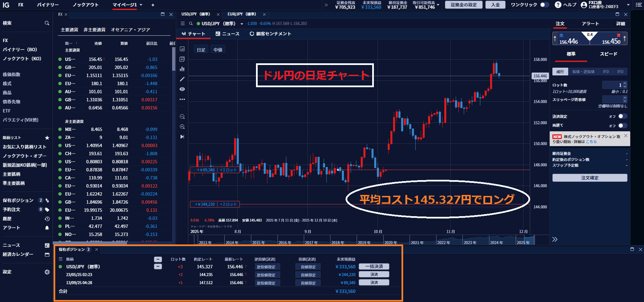Open the USD/JPY symbol dropdown arrow
The width and height of the screenshot is (644, 302).
click(x=241, y=24)
